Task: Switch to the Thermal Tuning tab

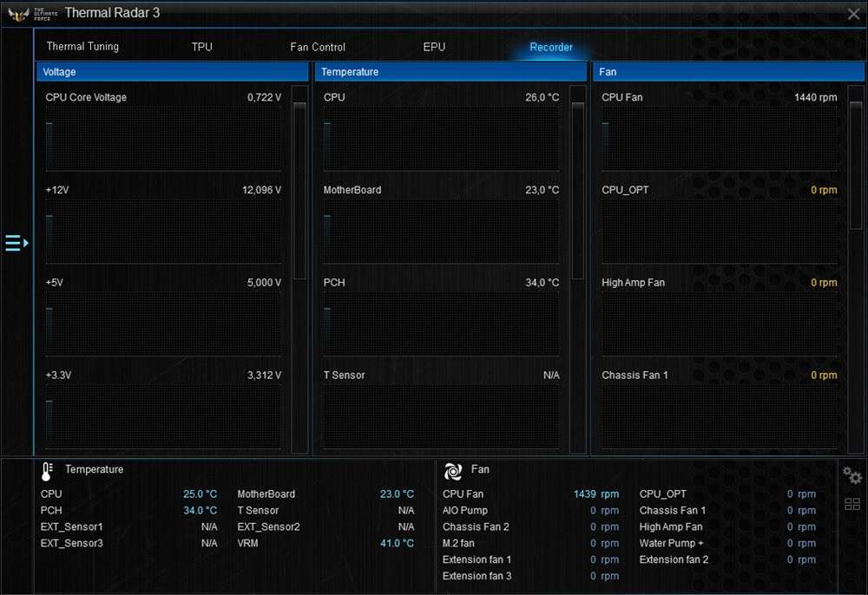Action: pyautogui.click(x=82, y=47)
